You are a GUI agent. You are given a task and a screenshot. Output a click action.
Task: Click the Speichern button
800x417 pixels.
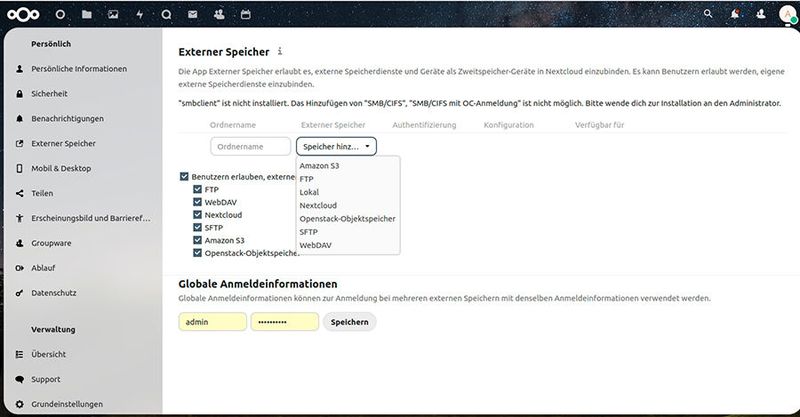pyautogui.click(x=349, y=322)
